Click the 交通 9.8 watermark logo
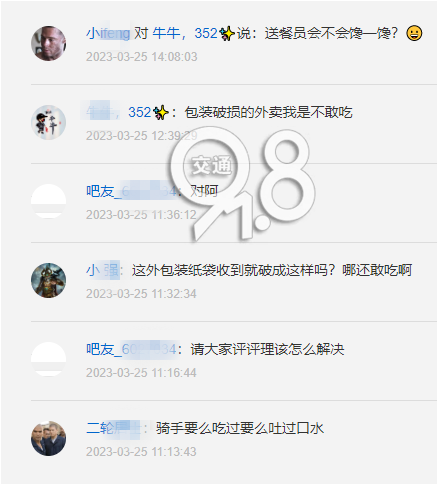This screenshot has width=437, height=484. click(242, 185)
